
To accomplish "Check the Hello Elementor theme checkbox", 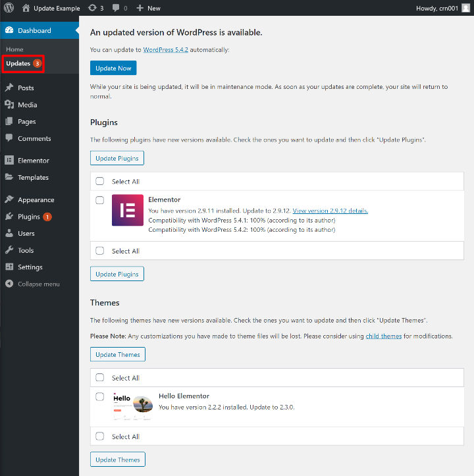I will pos(100,397).
